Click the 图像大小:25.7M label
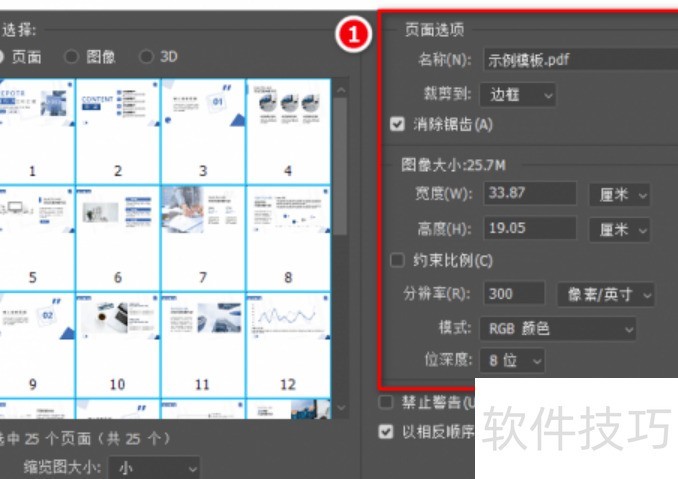 point(453,165)
